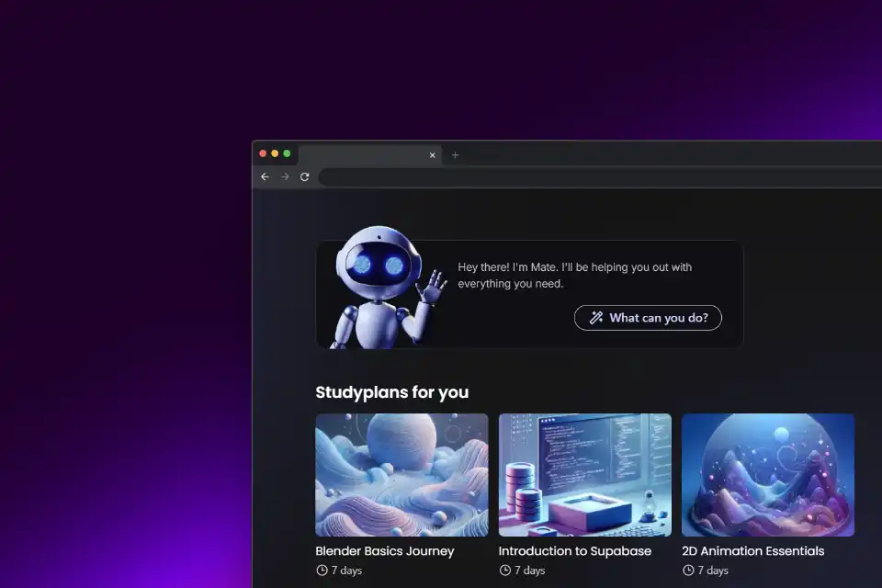This screenshot has width=882, height=588.
Task: Click the clock icon under Introduction to Supabase
Action: [x=504, y=570]
